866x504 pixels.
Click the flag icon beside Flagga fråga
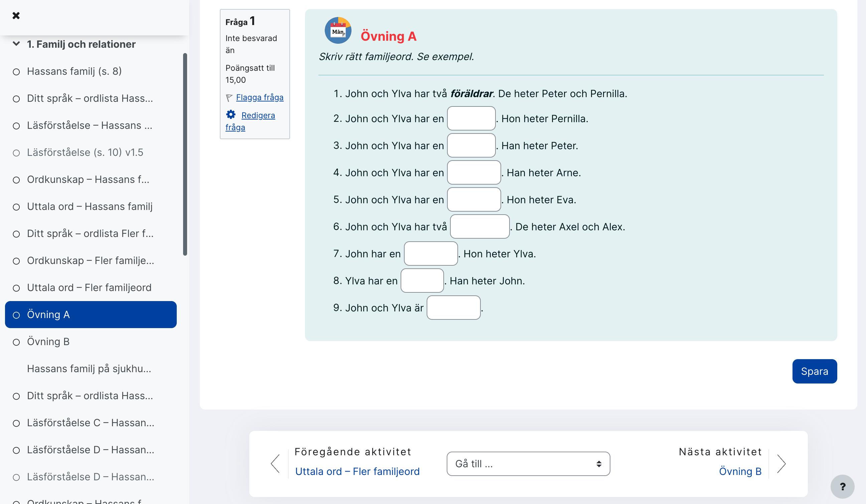click(x=229, y=98)
